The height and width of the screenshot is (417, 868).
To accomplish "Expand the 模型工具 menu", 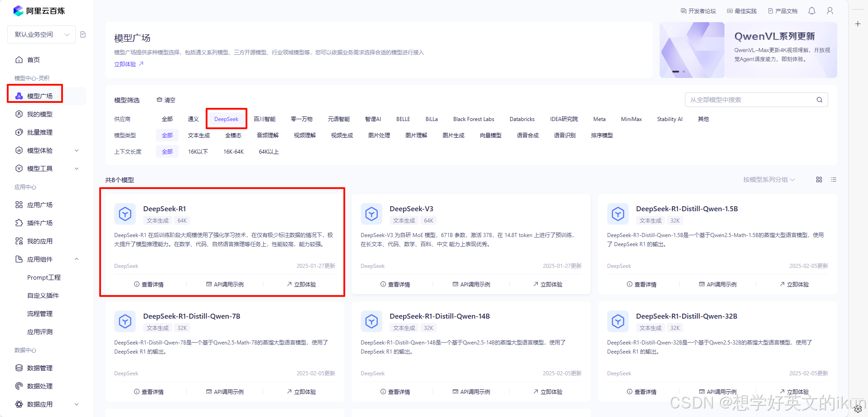I will click(47, 169).
